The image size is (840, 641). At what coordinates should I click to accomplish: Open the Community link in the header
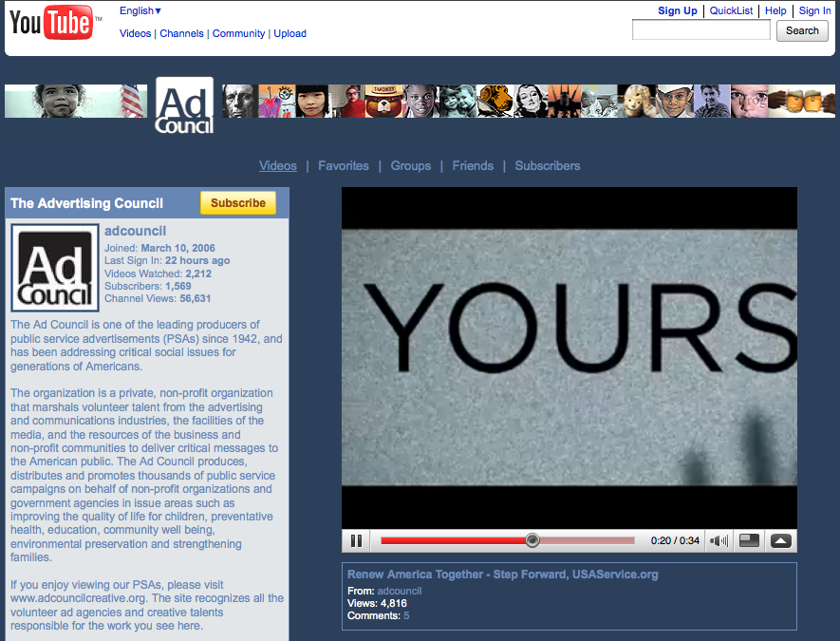238,33
